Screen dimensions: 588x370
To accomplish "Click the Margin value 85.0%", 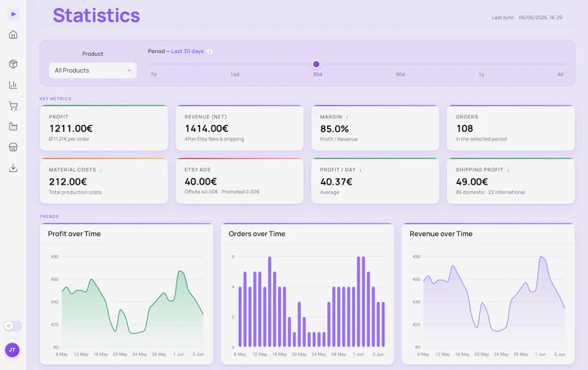I will click(x=334, y=129).
